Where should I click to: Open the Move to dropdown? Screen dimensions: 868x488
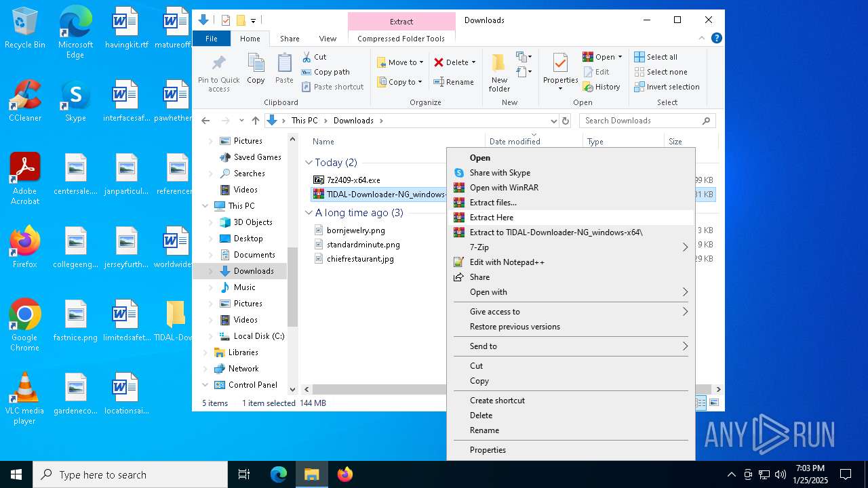pyautogui.click(x=400, y=62)
